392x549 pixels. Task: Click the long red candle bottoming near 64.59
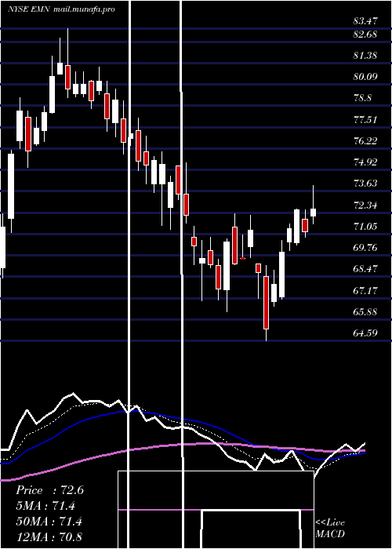[x=267, y=303]
